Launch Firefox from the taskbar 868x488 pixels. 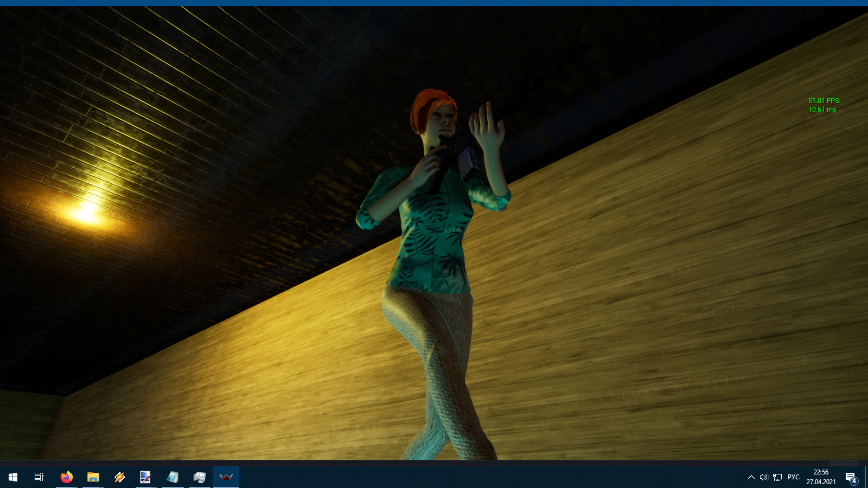(66, 477)
